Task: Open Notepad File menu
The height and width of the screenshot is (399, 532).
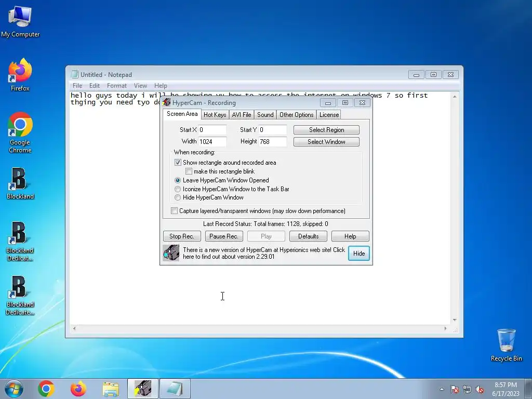Action: [77, 86]
